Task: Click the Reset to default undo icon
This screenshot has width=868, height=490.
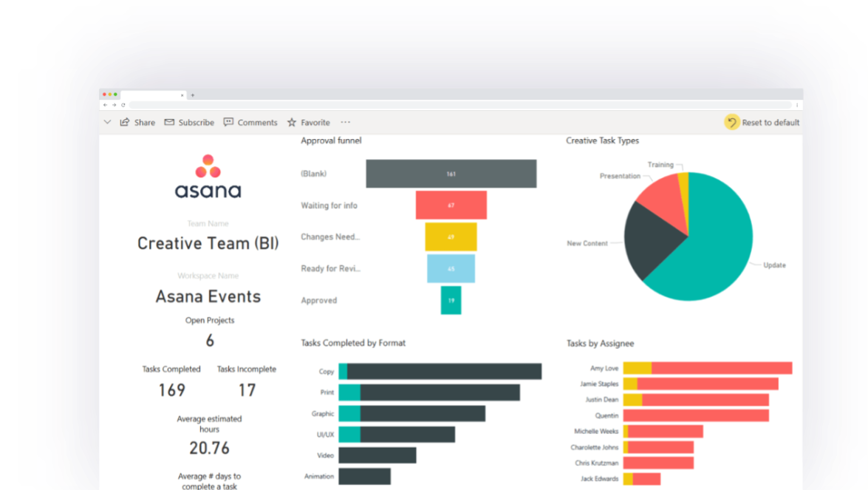Action: coord(732,122)
